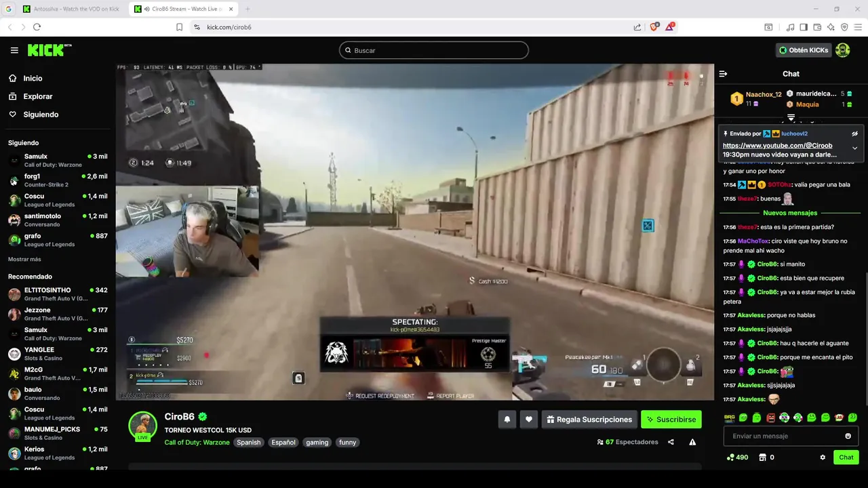Viewport: 868px width, 488px height.
Task: Switch to Antosslive VOD browser tab
Action: pyautogui.click(x=71, y=9)
